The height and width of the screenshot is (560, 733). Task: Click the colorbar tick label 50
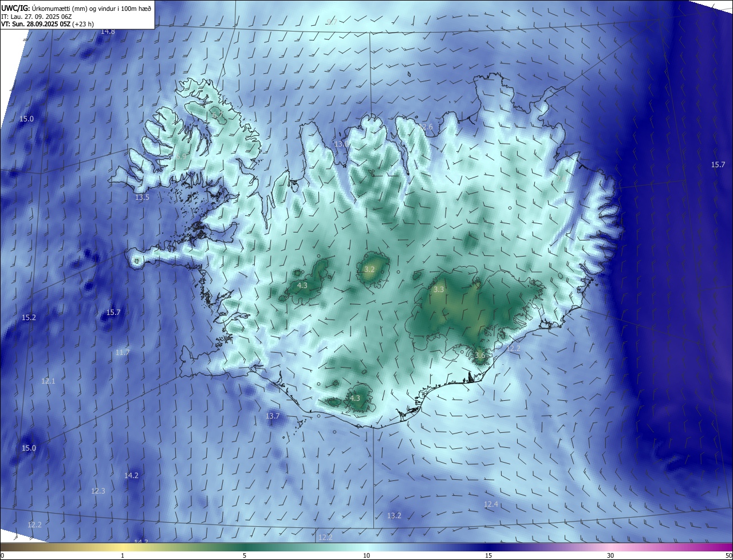(728, 555)
